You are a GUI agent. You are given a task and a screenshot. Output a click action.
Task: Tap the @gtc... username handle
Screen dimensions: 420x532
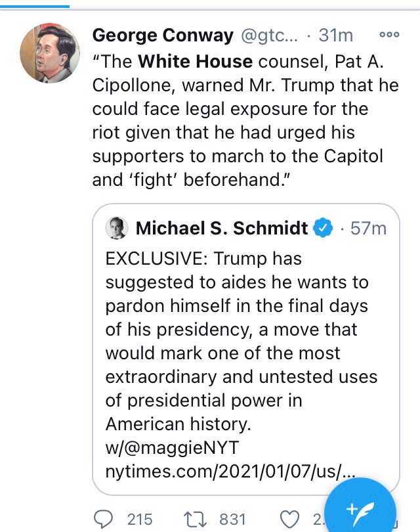coord(271,35)
